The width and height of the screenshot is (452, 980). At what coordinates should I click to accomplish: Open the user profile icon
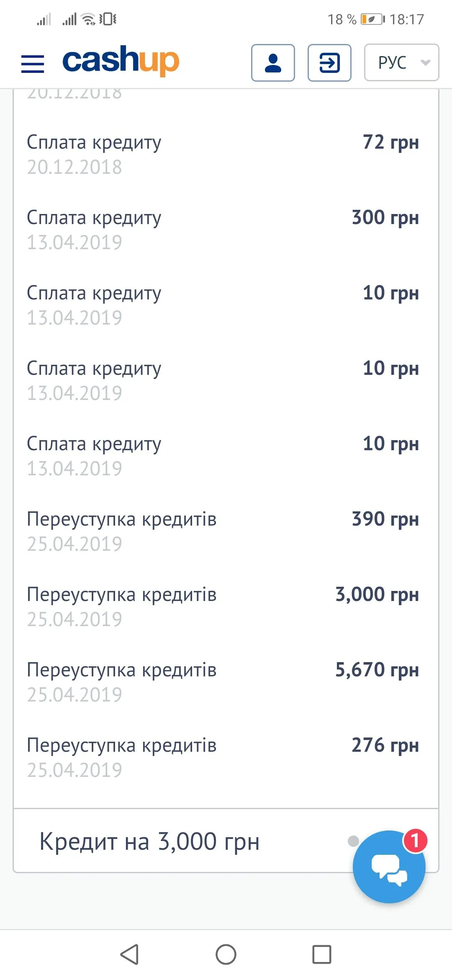coord(273,63)
